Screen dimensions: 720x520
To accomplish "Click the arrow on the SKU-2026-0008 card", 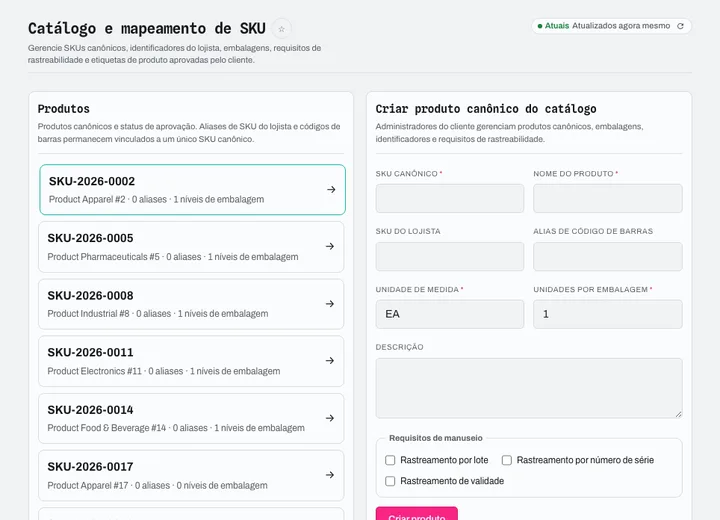I will coord(330,304).
